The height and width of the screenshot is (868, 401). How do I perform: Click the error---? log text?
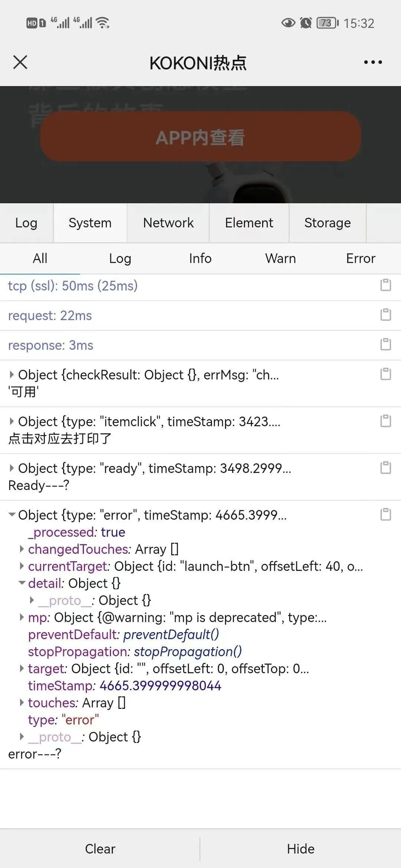(35, 754)
